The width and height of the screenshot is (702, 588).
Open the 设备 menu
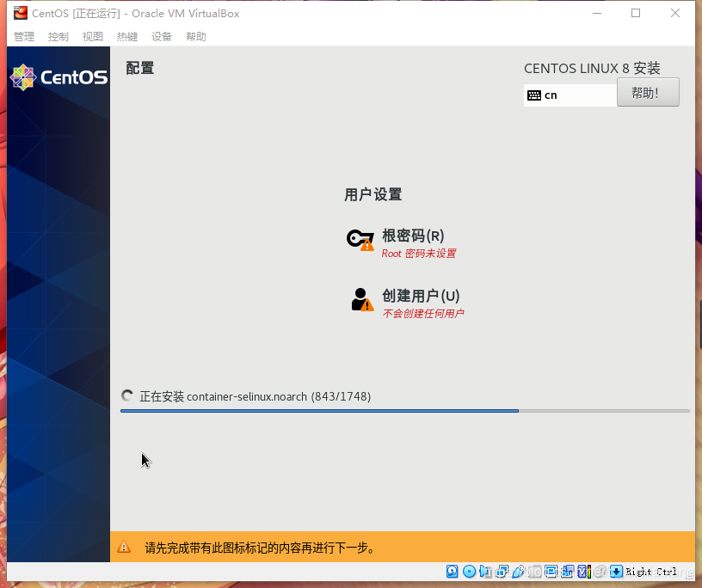(162, 36)
